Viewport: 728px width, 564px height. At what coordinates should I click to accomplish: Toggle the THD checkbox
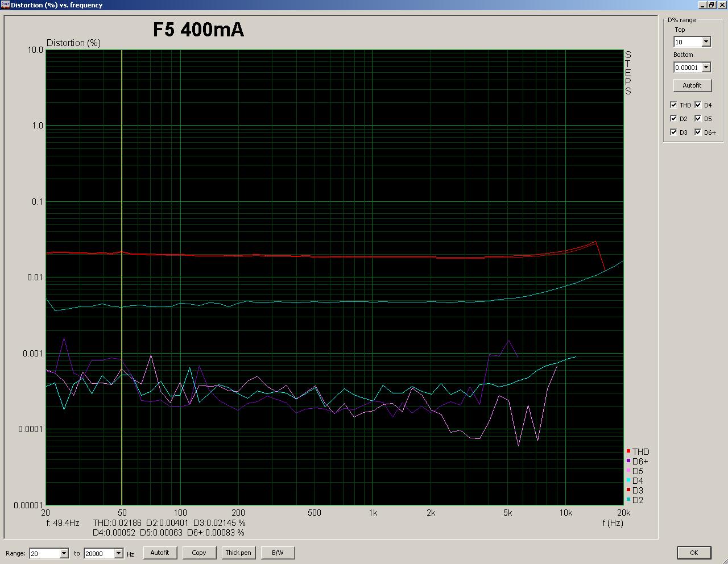point(673,105)
